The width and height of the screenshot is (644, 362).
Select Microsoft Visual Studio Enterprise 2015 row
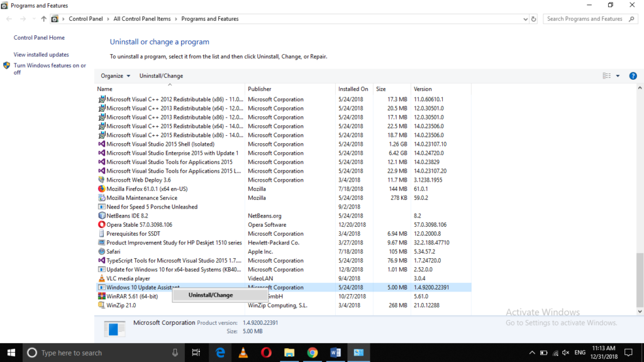(x=284, y=153)
